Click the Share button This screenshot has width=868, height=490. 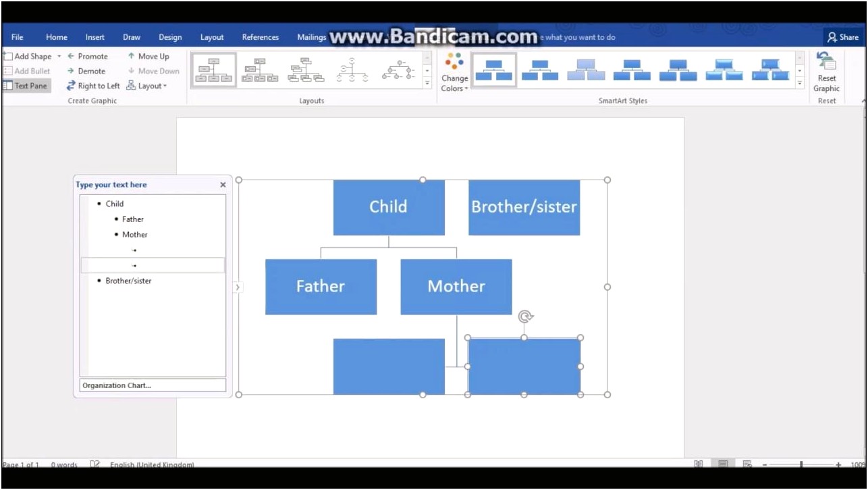843,37
